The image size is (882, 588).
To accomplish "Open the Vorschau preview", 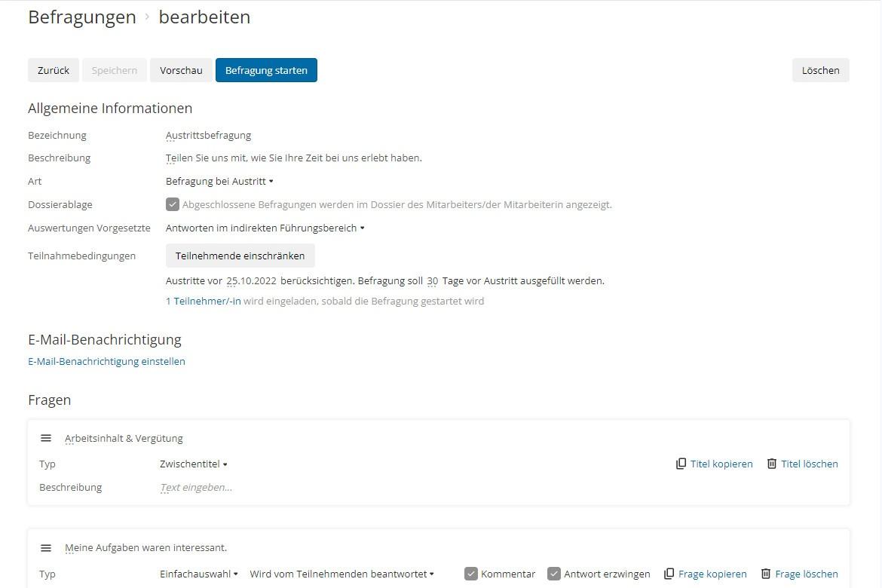I will 181,70.
